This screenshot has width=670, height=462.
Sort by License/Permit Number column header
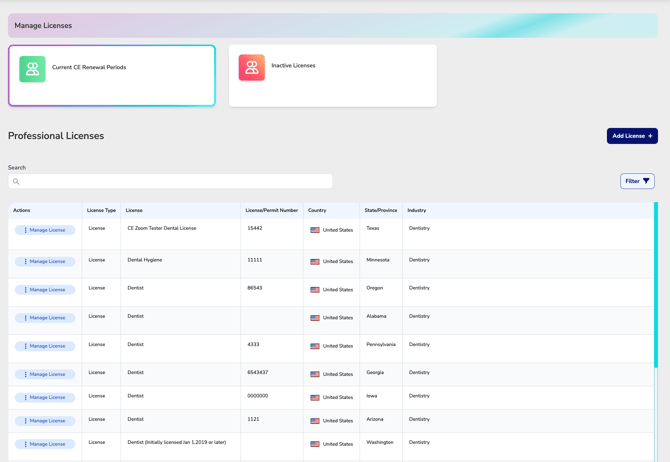[x=272, y=211]
